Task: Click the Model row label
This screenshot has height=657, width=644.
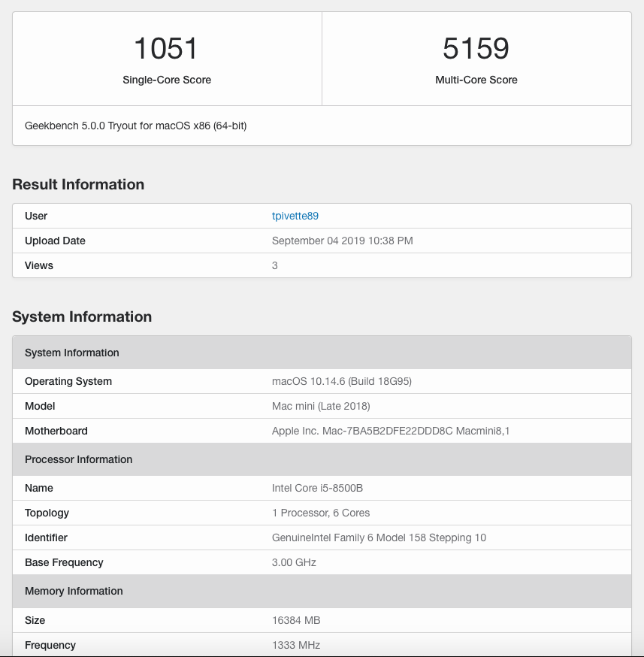Action: pos(40,406)
